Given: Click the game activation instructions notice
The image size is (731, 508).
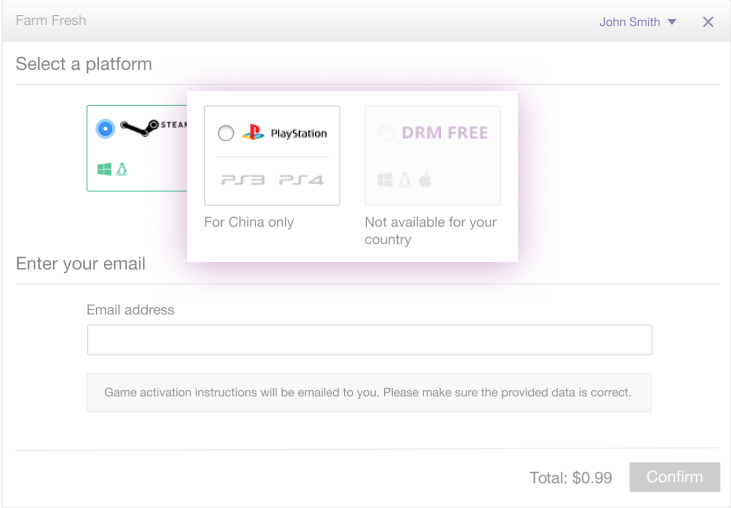Looking at the screenshot, I should pos(369,392).
